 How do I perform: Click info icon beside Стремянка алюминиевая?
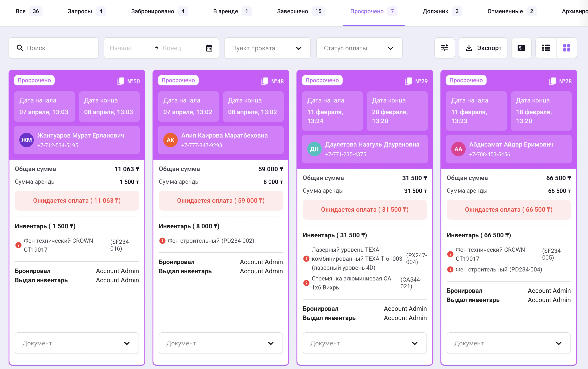306,283
